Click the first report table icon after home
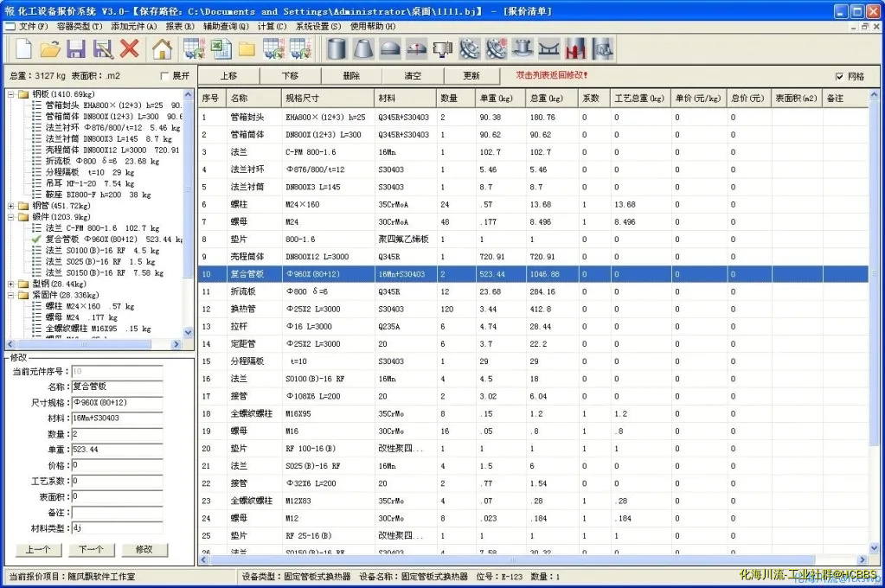885x588 pixels. point(194,49)
